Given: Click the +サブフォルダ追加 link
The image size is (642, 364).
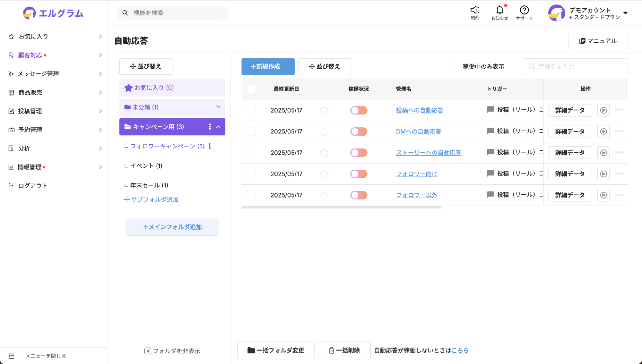Looking at the screenshot, I should (x=151, y=199).
